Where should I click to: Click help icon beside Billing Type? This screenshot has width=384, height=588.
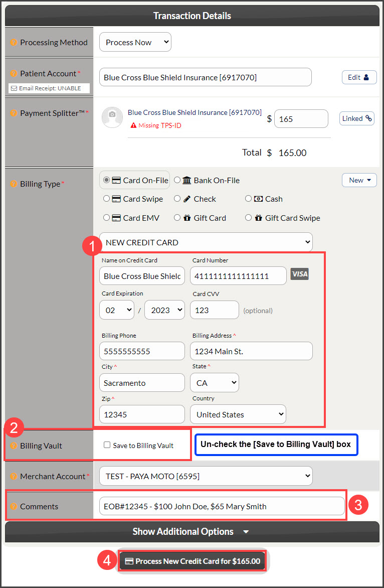click(14, 184)
